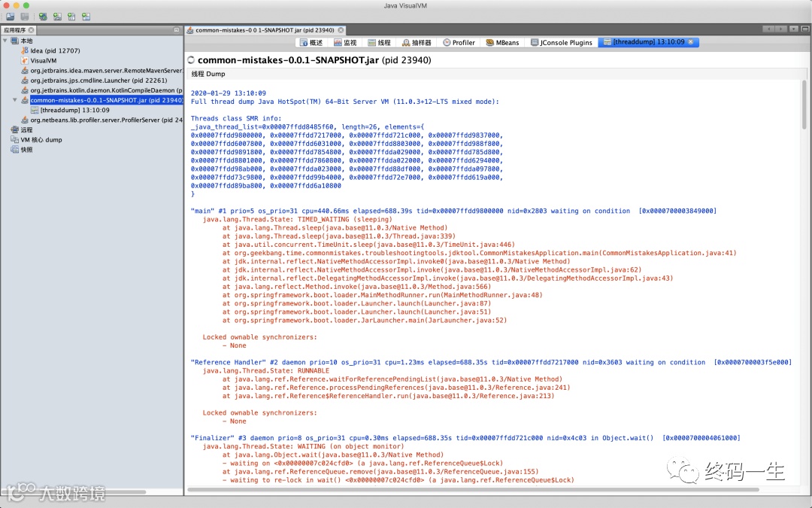Image resolution: width=812 pixels, height=508 pixels.
Task: Close common-mistakes jar document tab
Action: pyautogui.click(x=341, y=30)
